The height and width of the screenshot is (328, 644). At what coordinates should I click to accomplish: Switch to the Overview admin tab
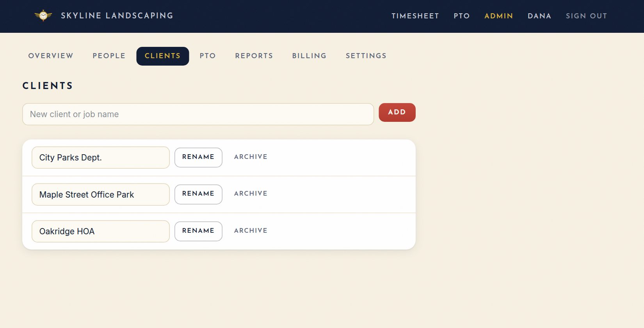[x=51, y=56]
